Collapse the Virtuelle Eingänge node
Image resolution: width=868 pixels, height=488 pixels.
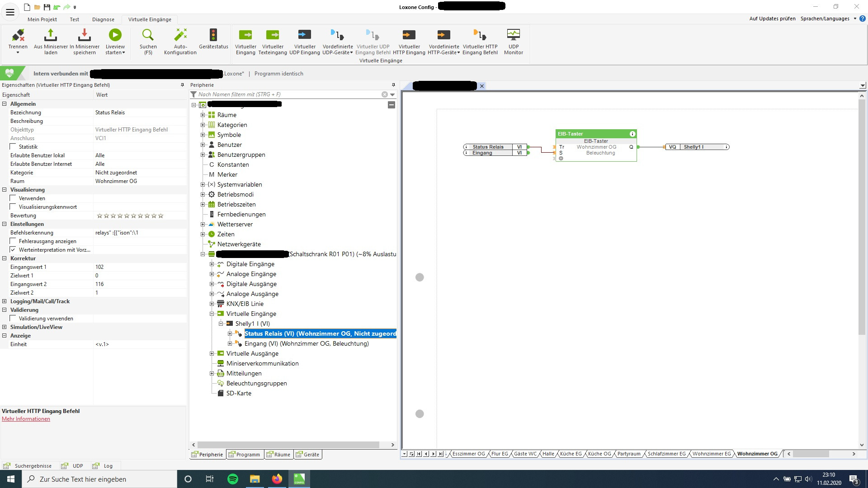[212, 314]
